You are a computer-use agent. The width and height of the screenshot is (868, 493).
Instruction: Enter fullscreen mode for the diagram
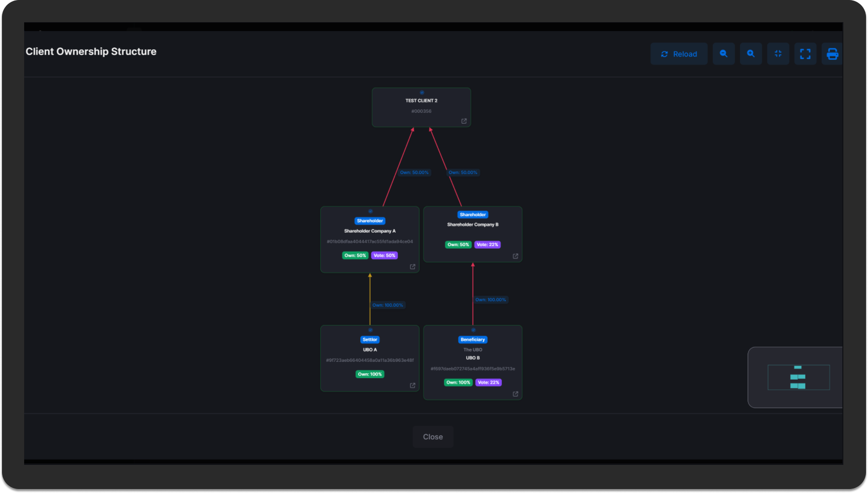(x=805, y=54)
